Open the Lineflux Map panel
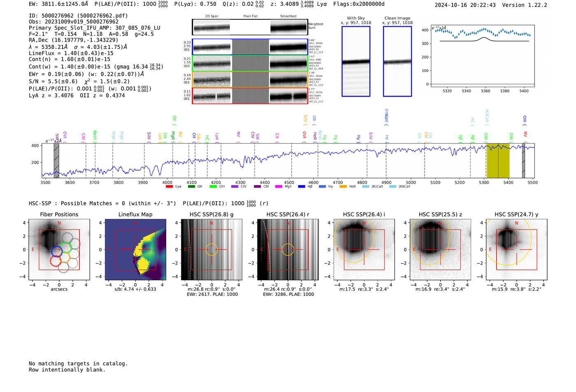 click(x=135, y=250)
